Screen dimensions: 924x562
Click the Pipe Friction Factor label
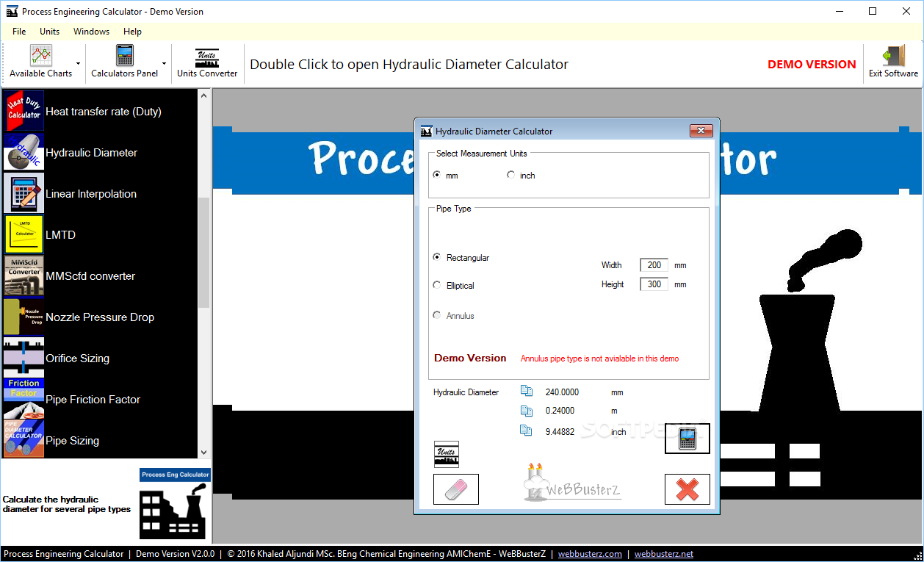point(93,400)
